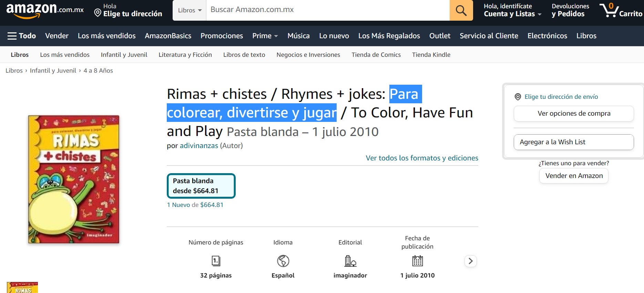
Task: Click the building icon above imaginador
Action: [x=350, y=261]
